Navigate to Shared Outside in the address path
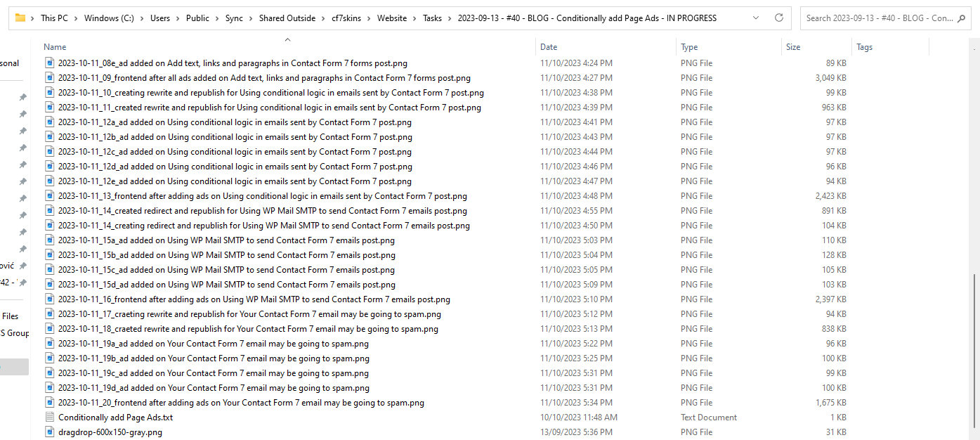980x440 pixels. (x=287, y=18)
